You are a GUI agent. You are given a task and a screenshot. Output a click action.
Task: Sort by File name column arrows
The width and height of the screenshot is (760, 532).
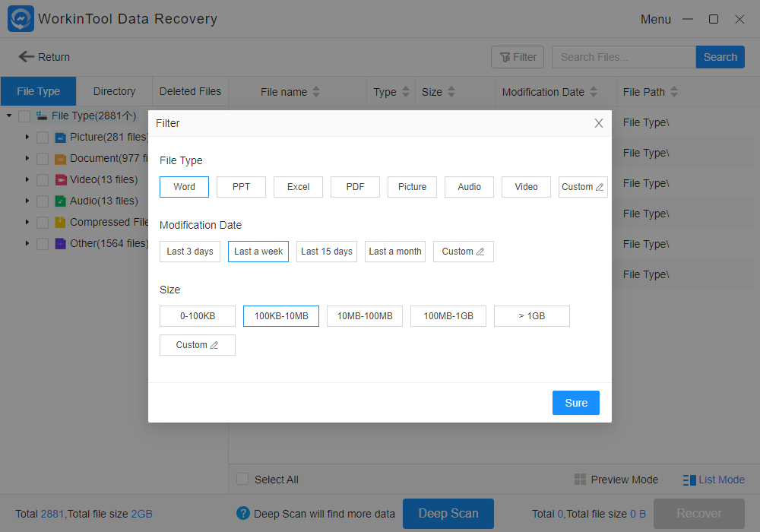point(316,91)
